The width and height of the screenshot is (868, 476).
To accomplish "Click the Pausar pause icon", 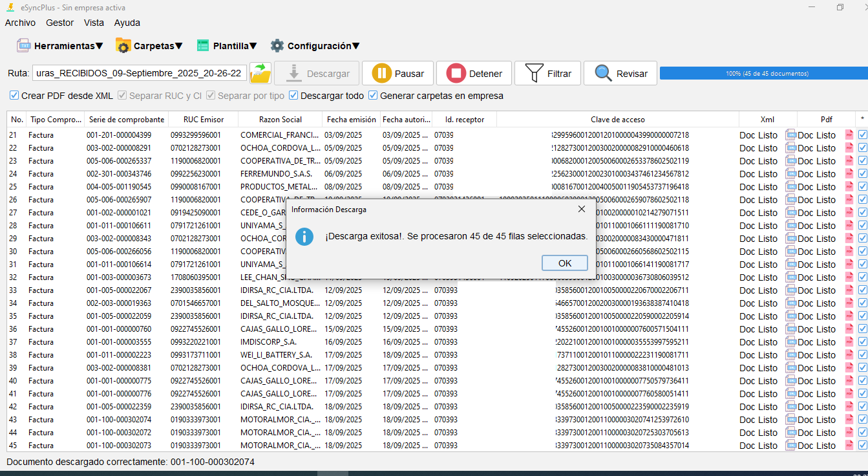I will (381, 74).
